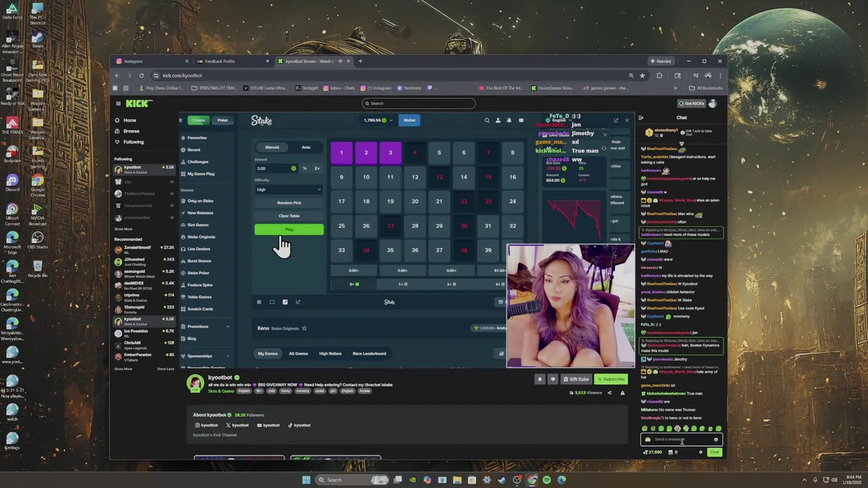Open Discord from the desktop
The image size is (868, 488).
pos(12,182)
